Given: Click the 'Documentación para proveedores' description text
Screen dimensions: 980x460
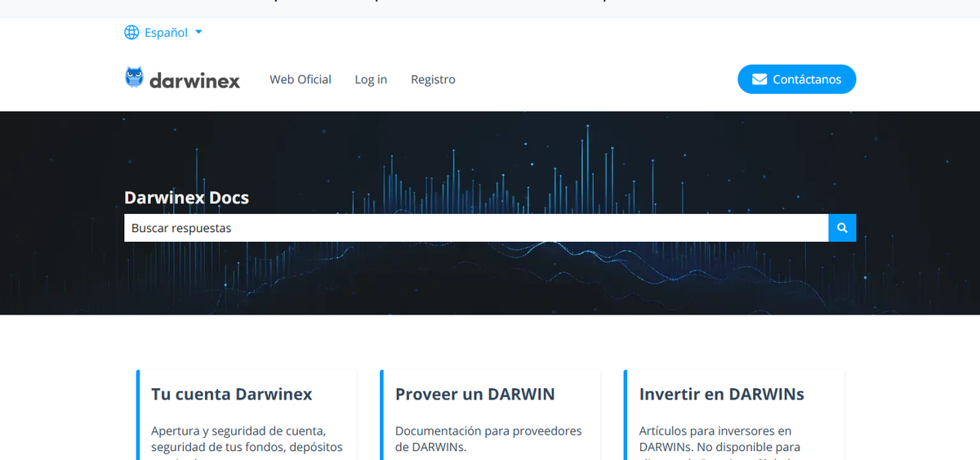Looking at the screenshot, I should pyautogui.click(x=488, y=431).
